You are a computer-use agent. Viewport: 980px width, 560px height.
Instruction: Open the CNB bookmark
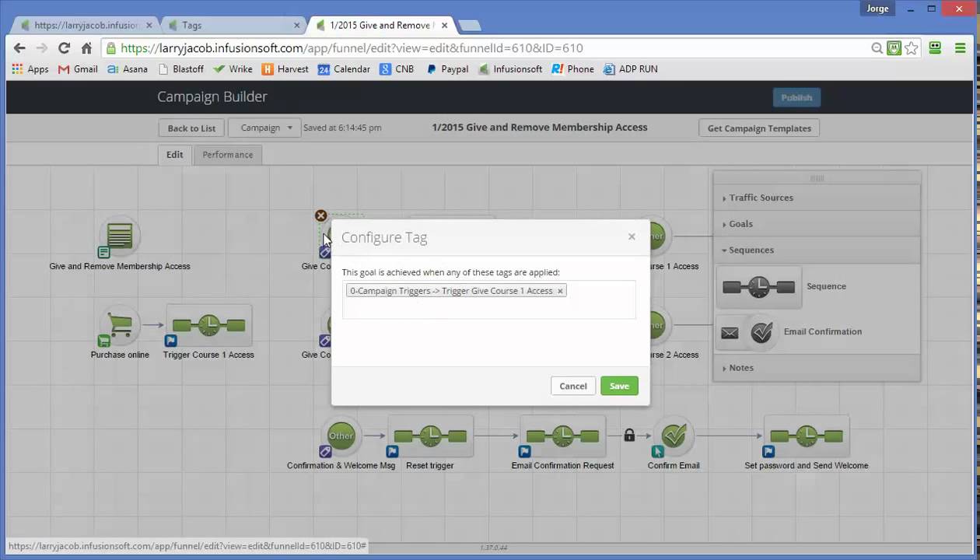(x=397, y=69)
